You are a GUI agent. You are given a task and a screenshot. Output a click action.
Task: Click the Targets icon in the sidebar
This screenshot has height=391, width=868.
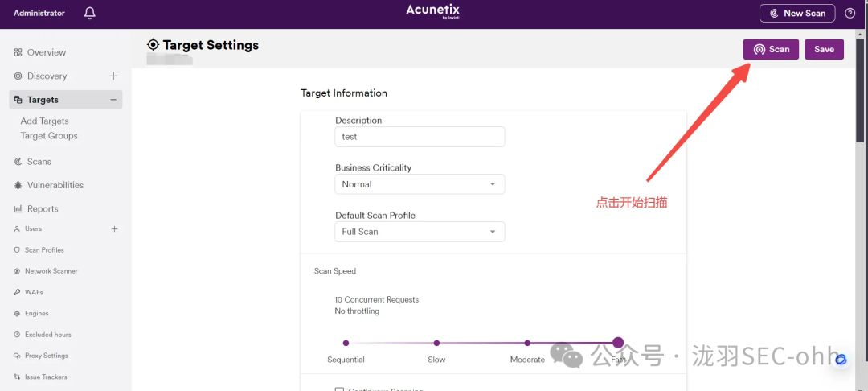[x=18, y=100]
